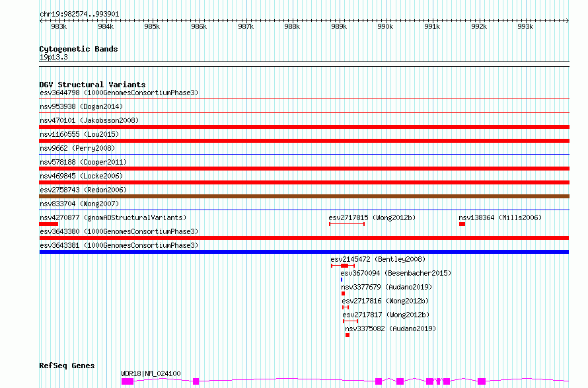This screenshot has height=388, width=588.
Task: Click the nsv3377679 (Audano2019) label
Action: 386,287
